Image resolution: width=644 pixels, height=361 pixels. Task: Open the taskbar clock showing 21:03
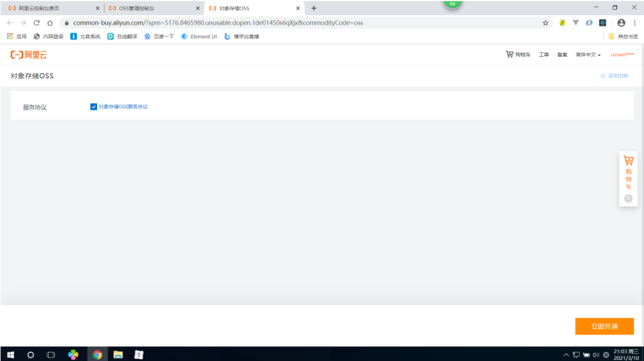coord(626,354)
